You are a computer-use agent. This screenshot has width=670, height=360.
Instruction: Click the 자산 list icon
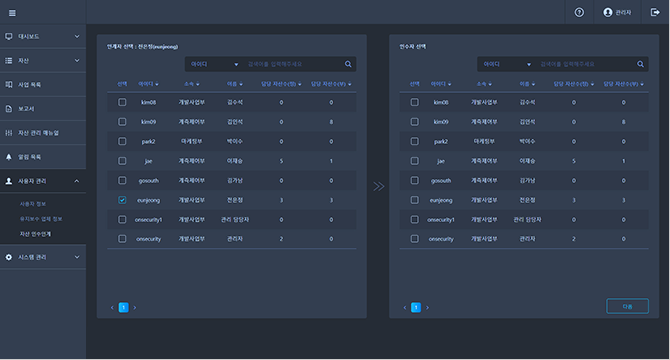9,61
